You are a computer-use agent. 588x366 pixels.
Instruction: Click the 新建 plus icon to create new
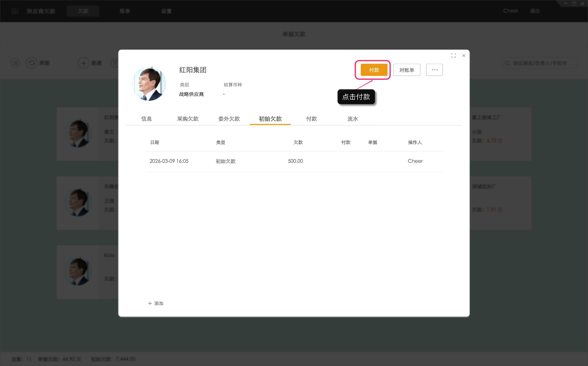coord(83,63)
